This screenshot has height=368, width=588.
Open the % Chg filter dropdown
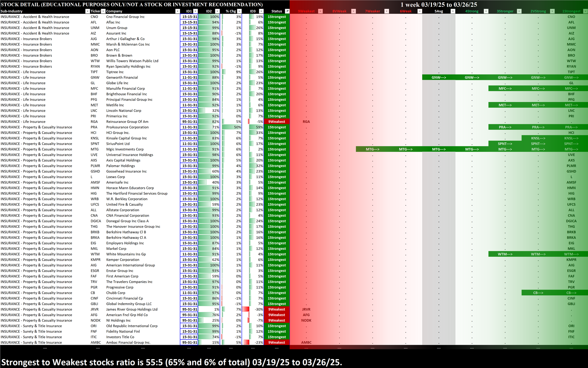[239, 11]
